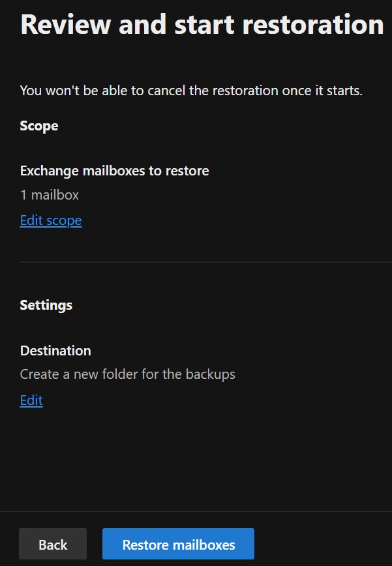Click the footer separator line above Back
The width and height of the screenshot is (392, 566).
pos(196,511)
